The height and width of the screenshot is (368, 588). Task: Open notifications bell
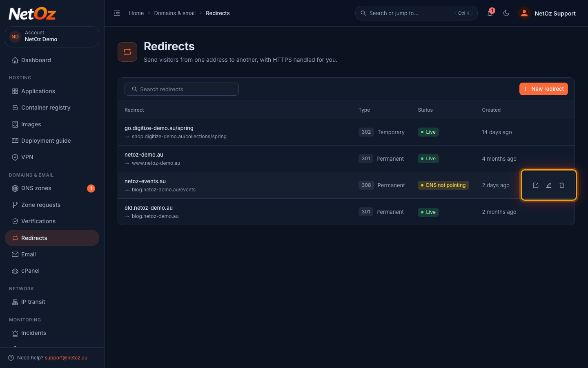pos(490,13)
